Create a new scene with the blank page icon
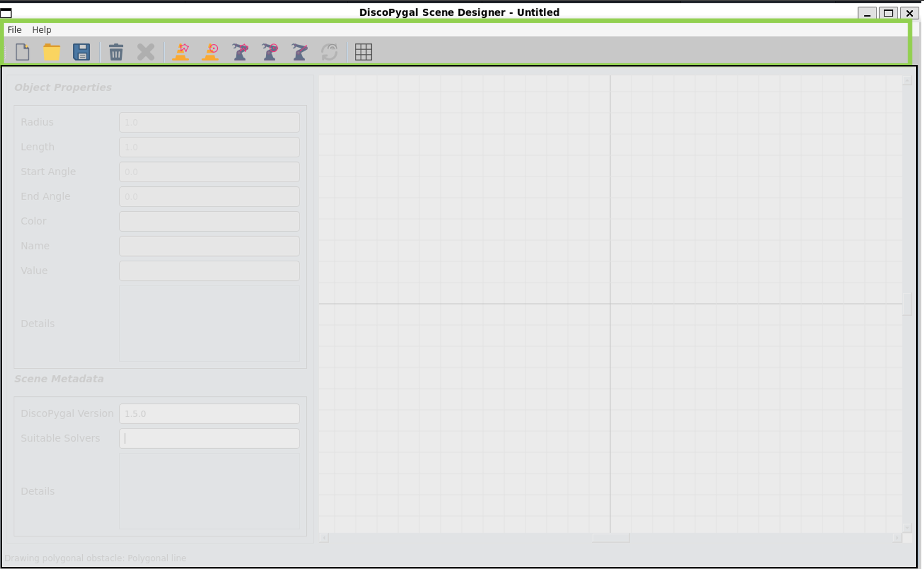The image size is (924, 569). [23, 52]
